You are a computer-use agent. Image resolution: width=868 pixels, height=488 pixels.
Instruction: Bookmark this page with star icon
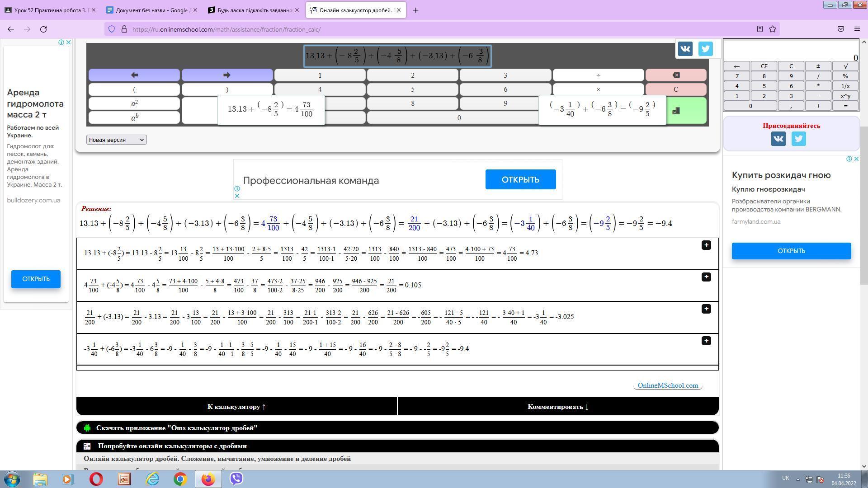(x=773, y=29)
